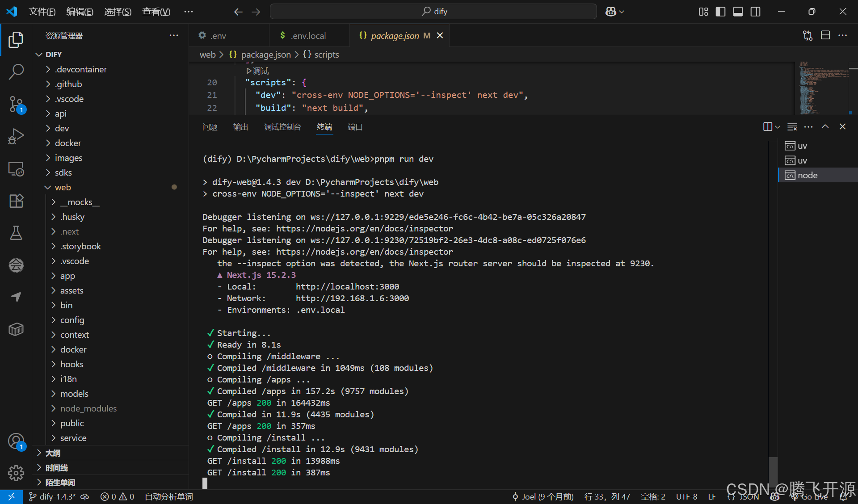Switch to the 调试控制台 panel tab
The height and width of the screenshot is (504, 858).
pos(282,127)
